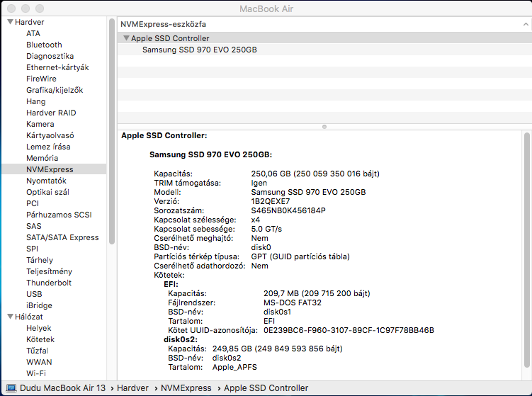Image resolution: width=532 pixels, height=396 pixels.
Task: Click the 250,06 GB capacity value
Action: [x=315, y=174]
